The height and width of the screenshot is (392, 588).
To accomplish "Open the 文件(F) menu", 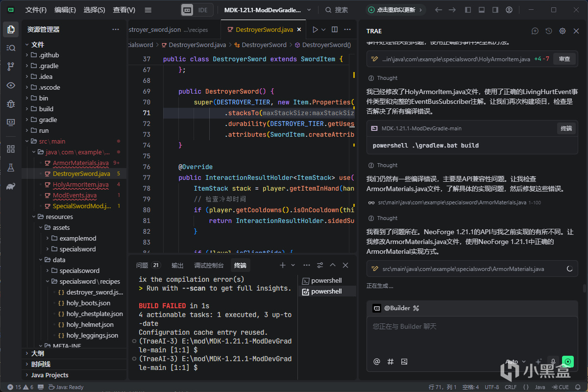I will pos(36,10).
